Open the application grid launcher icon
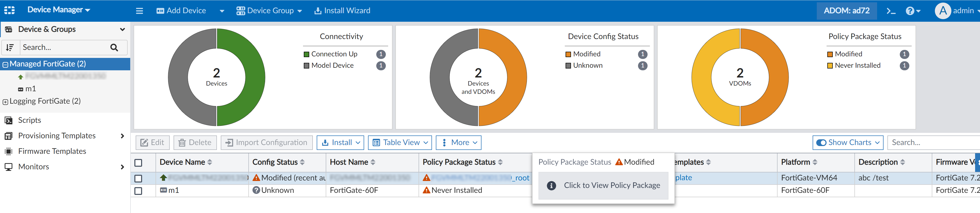 [10, 10]
